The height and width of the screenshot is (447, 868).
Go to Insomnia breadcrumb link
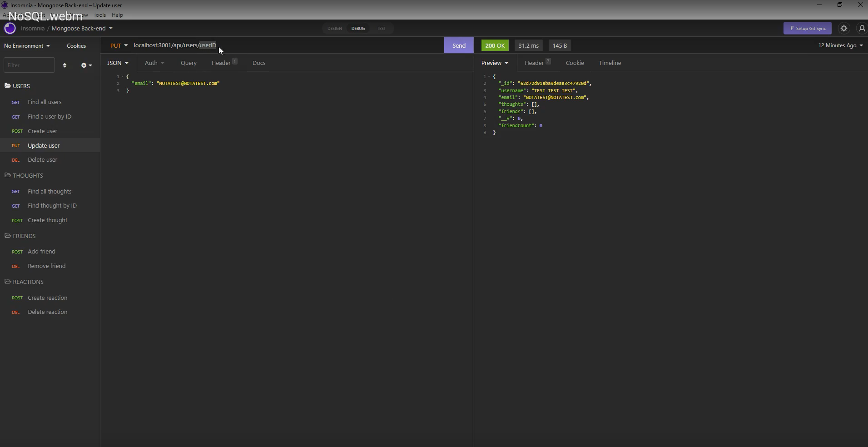[33, 28]
